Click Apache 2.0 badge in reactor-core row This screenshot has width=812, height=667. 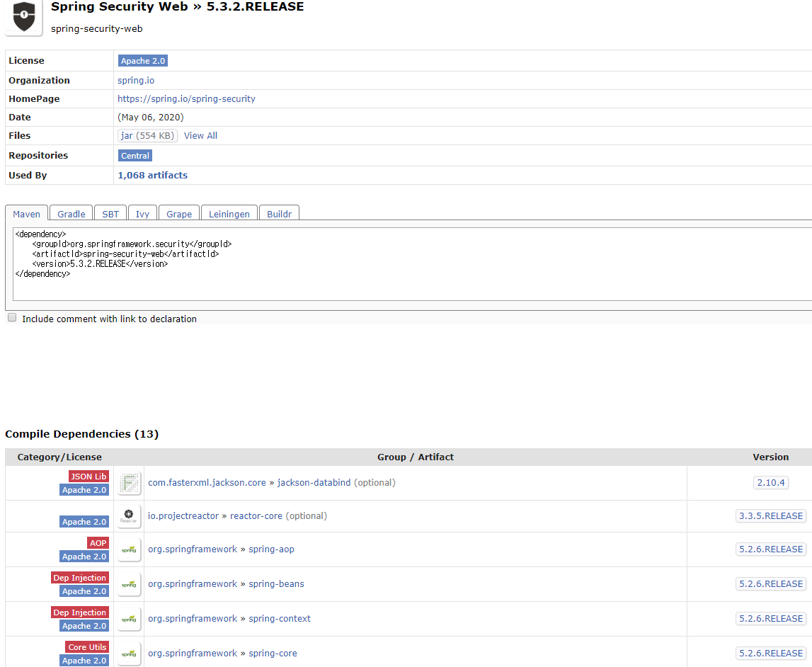84,522
